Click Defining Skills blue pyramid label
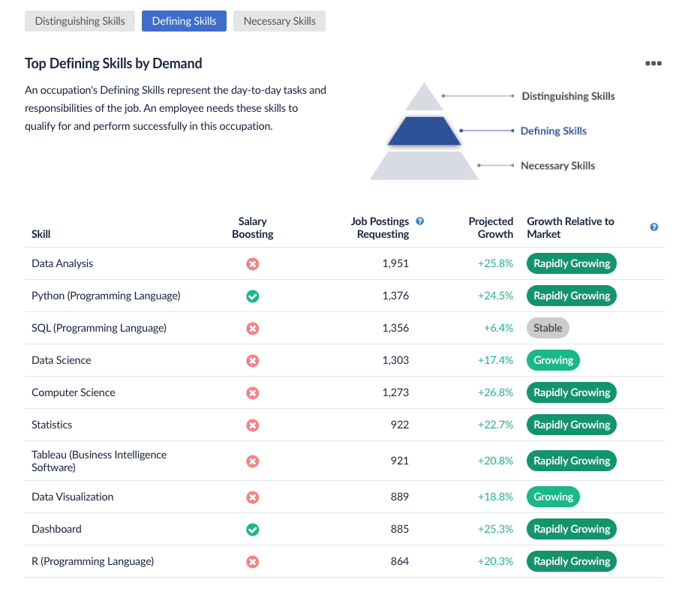The height and width of the screenshot is (592, 700). pos(554,131)
